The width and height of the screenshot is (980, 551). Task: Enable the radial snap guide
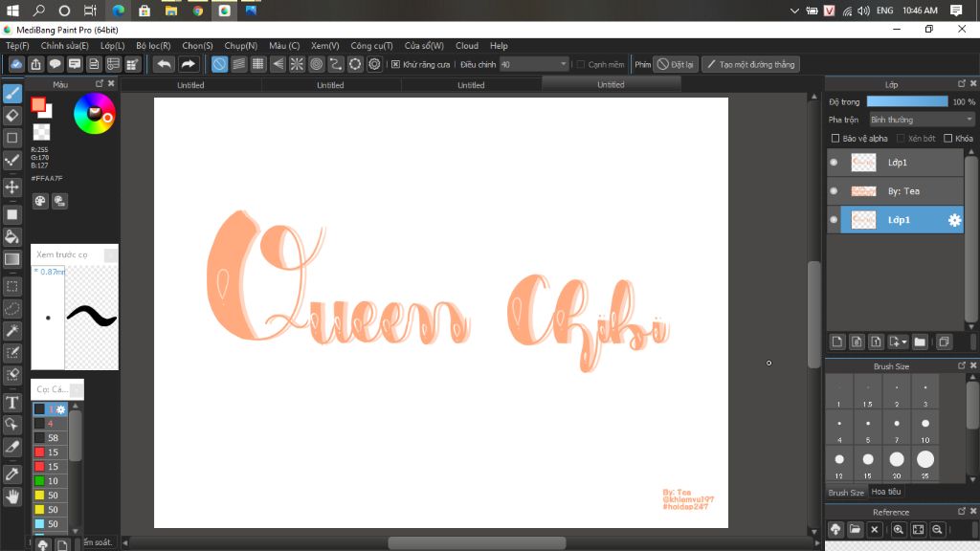point(297,64)
